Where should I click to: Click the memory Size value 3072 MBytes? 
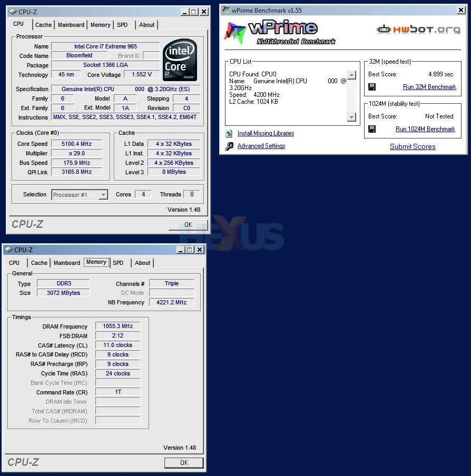(63, 293)
